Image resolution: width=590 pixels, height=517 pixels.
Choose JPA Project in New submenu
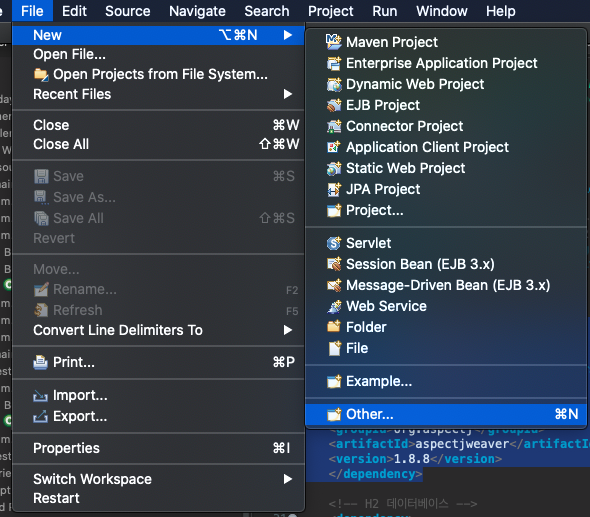pyautogui.click(x=446, y=189)
